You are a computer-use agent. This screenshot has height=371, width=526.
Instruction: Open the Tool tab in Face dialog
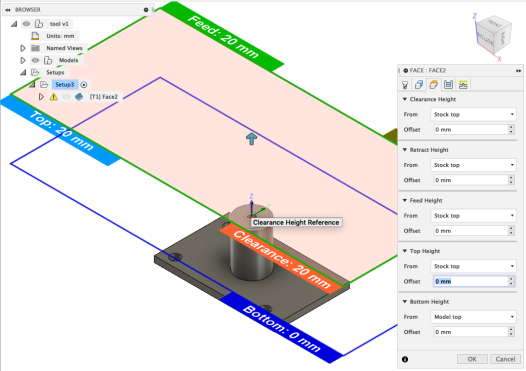point(405,85)
